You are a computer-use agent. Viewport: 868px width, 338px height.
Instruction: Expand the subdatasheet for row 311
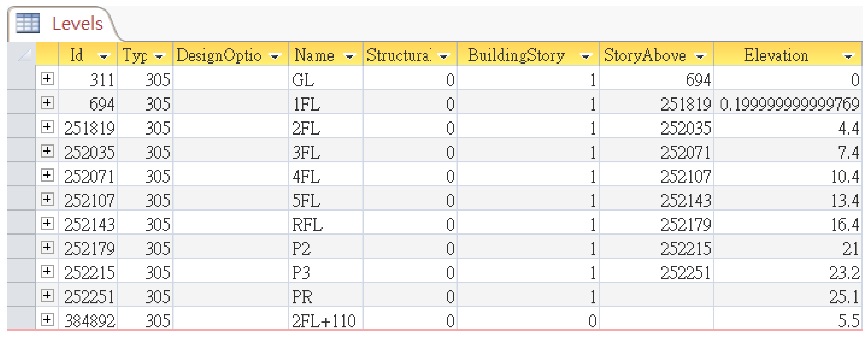coord(47,79)
